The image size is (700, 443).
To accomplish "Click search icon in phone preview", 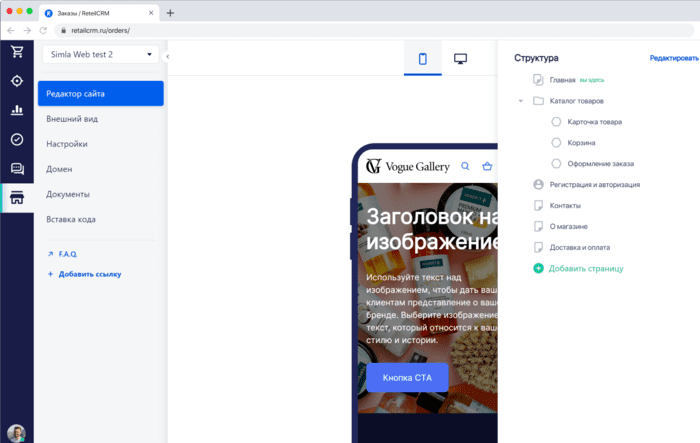I will coord(465,166).
